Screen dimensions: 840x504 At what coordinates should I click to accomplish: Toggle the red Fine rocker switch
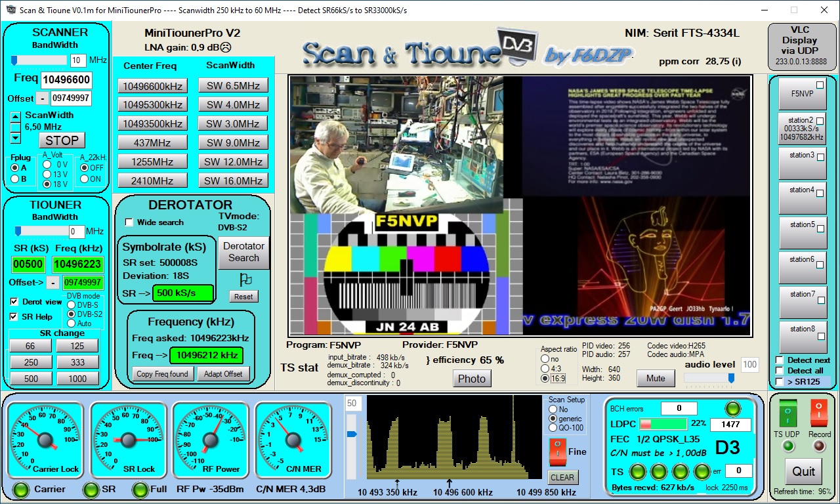pyautogui.click(x=557, y=452)
